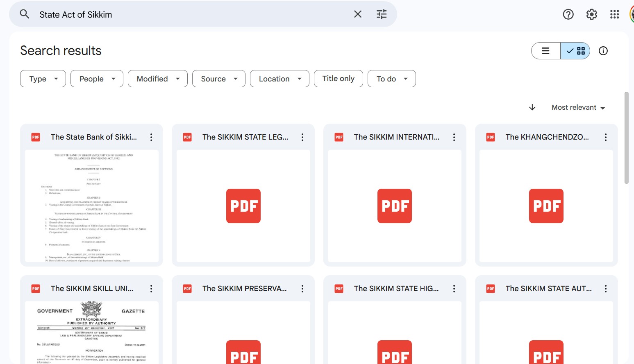
Task: Open more actions for SIKKIM INTERNATI file
Action: [454, 137]
